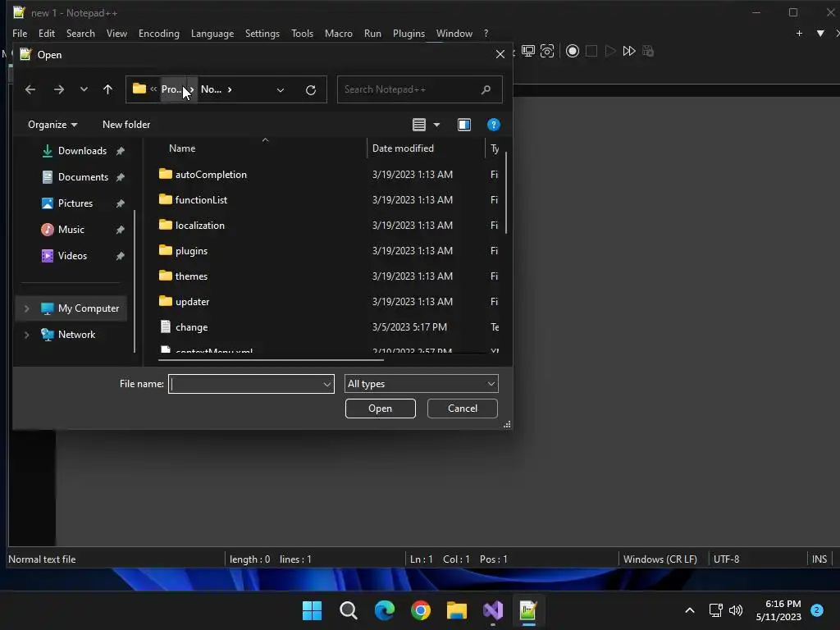This screenshot has width=840, height=630.
Task: Open view options dropdown arrow
Action: (x=436, y=125)
